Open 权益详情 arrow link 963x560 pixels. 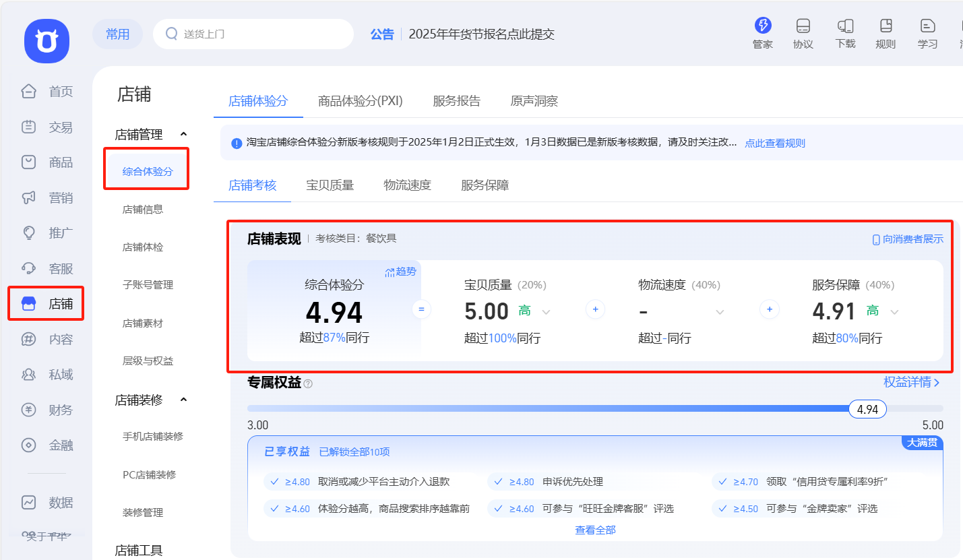coord(912,382)
